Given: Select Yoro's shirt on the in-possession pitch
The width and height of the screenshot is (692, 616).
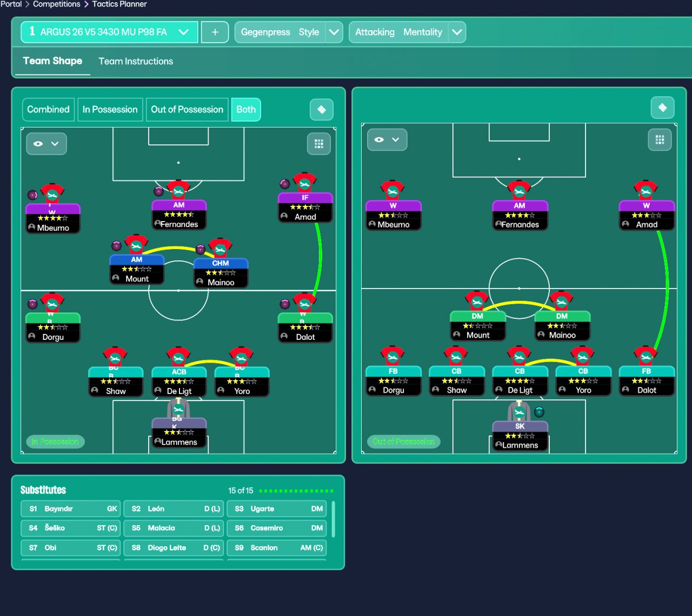Looking at the screenshot, I should 242,357.
